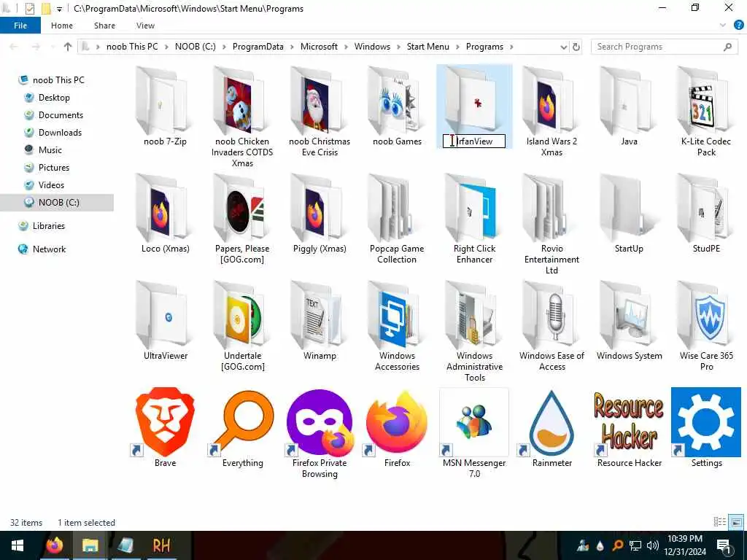
Task: Select the Wise Care 365 Pro folder
Action: click(706, 315)
